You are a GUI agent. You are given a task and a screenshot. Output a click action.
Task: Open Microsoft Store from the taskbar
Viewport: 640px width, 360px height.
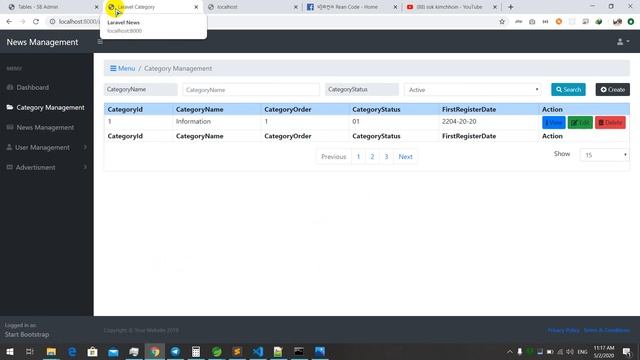(x=93, y=351)
